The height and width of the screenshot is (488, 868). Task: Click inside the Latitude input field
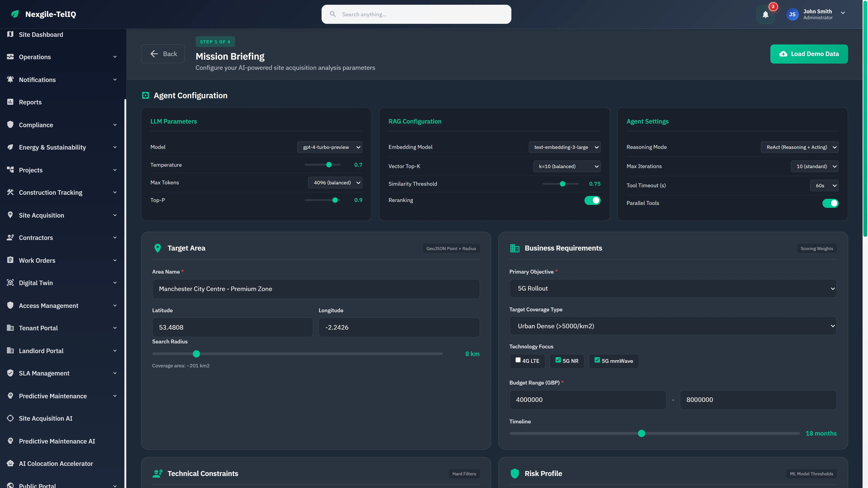(232, 327)
